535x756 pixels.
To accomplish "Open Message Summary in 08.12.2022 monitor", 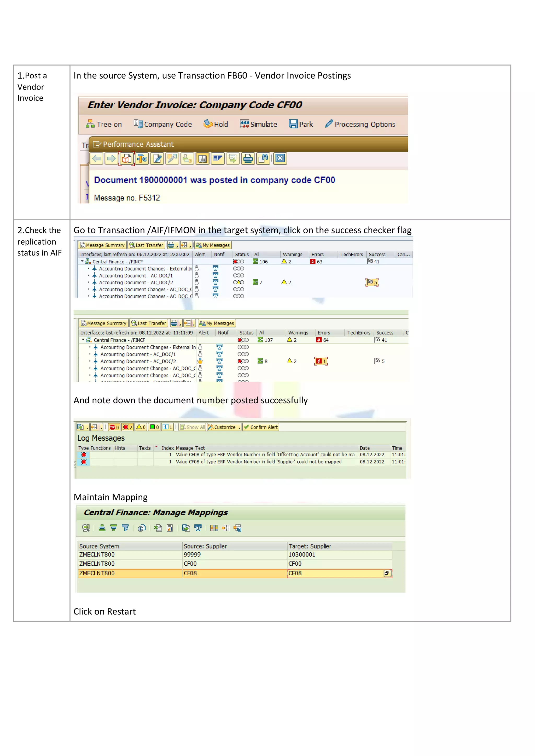I will pyautogui.click(x=104, y=323).
